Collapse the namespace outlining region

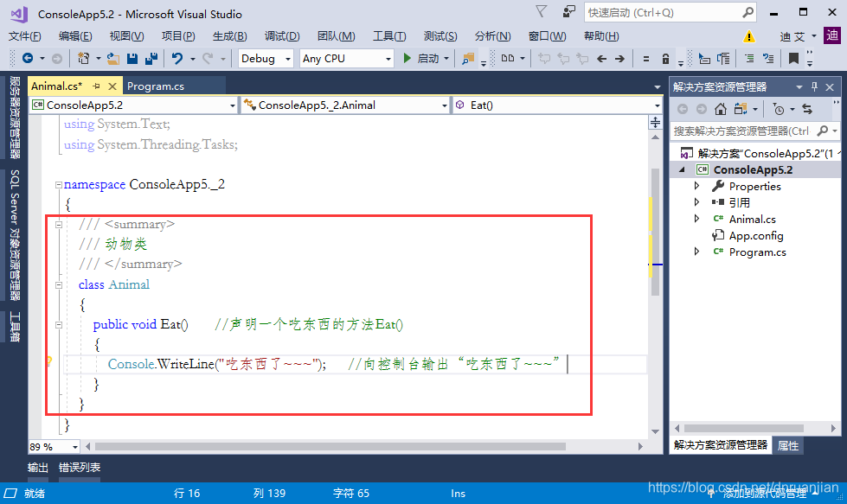(x=58, y=184)
